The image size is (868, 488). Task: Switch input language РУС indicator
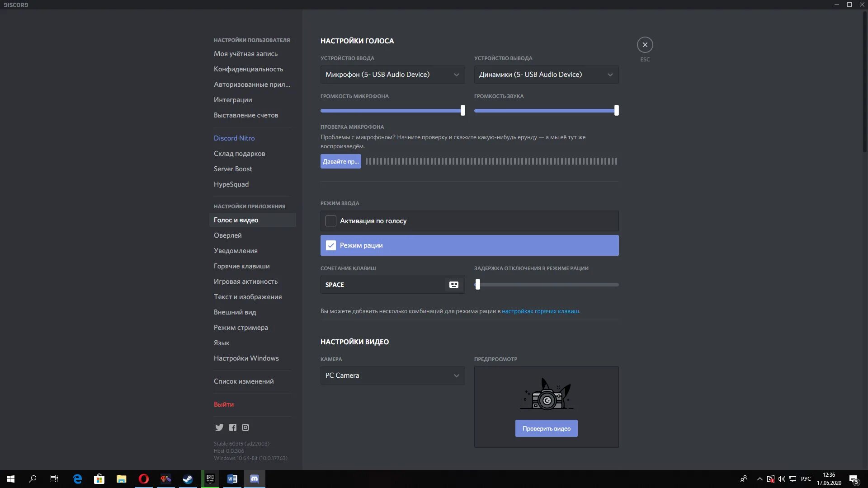coord(806,479)
